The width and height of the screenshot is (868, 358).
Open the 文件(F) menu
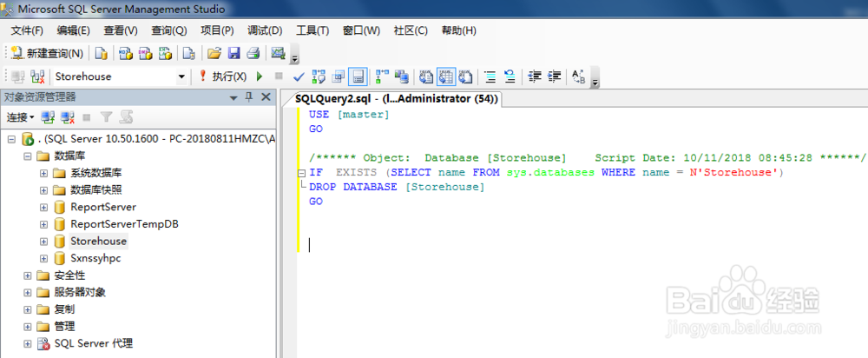tap(27, 30)
